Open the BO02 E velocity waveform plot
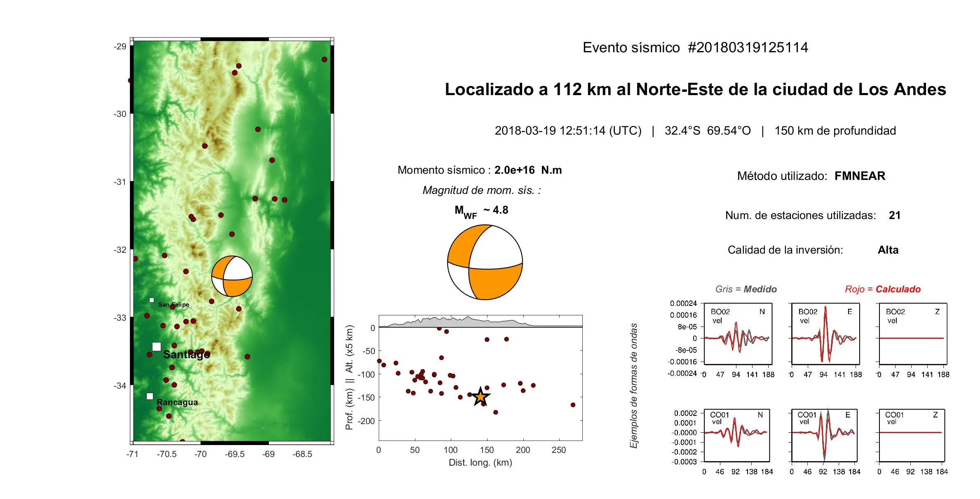This screenshot has height=499, width=980. click(825, 334)
